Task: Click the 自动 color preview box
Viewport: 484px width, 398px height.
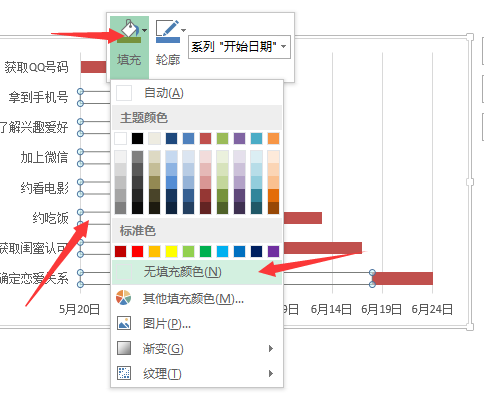Action: (x=124, y=93)
